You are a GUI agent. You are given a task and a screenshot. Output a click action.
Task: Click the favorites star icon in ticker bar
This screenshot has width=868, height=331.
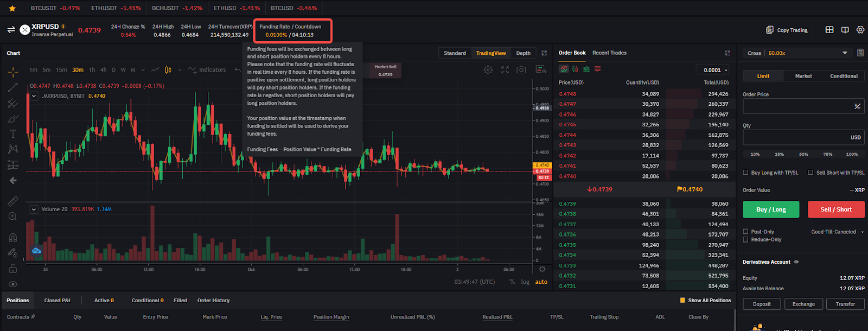click(12, 8)
